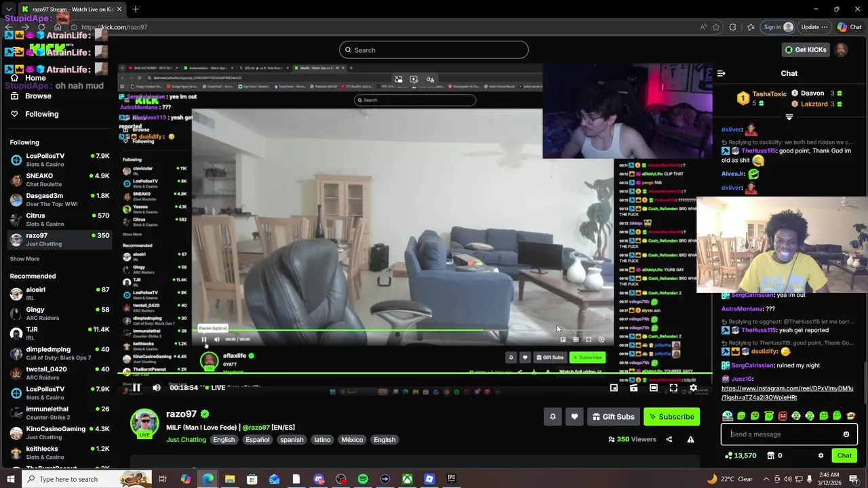The height and width of the screenshot is (488, 868).
Task: Insert the halo green emote
Action: click(x=769, y=416)
